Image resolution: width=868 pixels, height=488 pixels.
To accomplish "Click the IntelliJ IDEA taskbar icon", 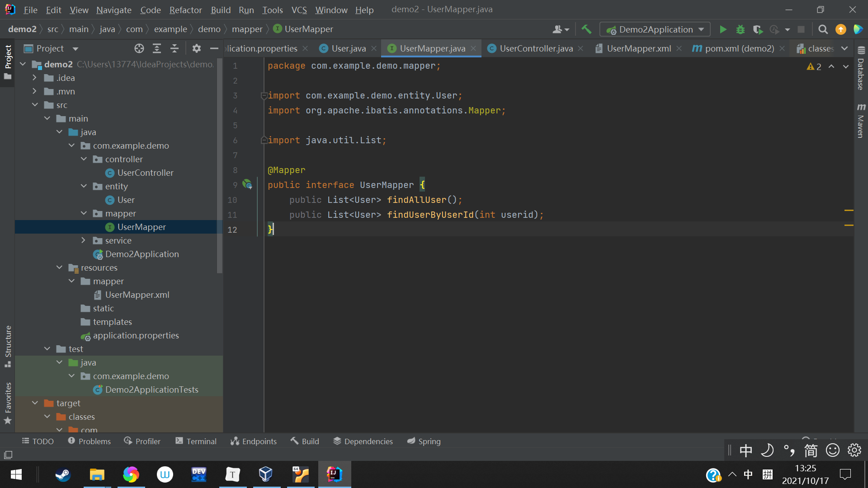I will (x=335, y=474).
